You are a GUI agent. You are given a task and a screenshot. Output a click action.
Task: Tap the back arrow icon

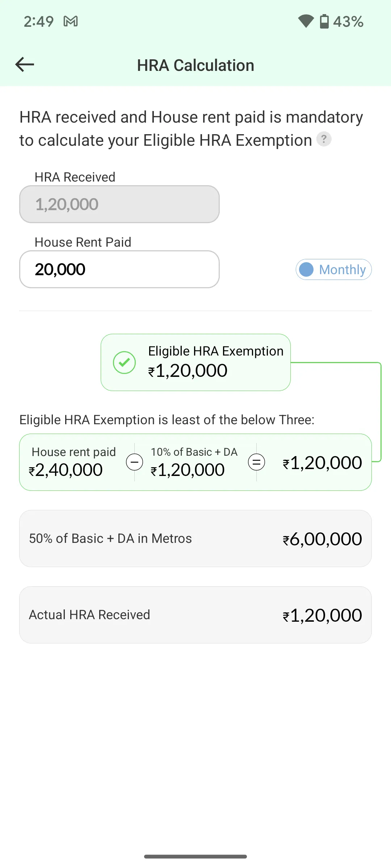coord(25,65)
